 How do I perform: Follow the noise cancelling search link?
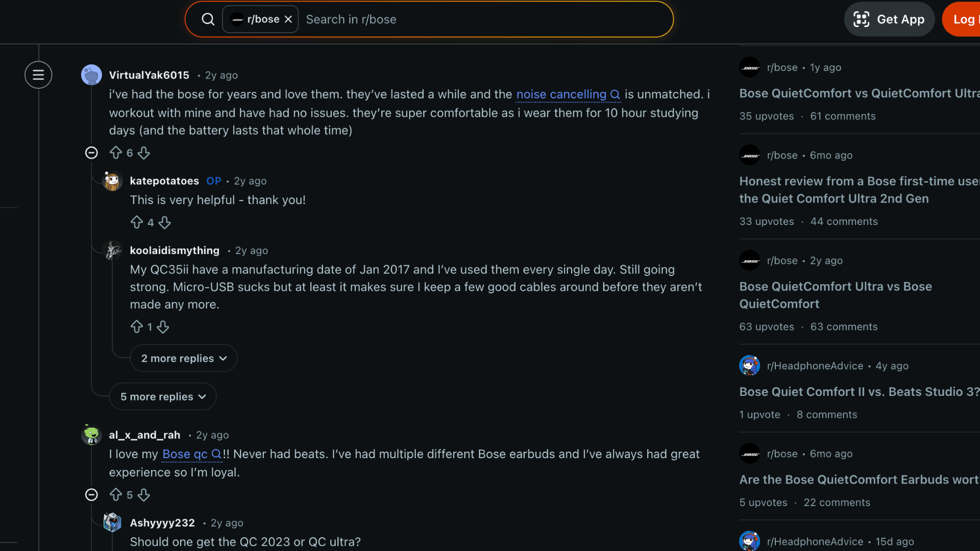coord(563,94)
